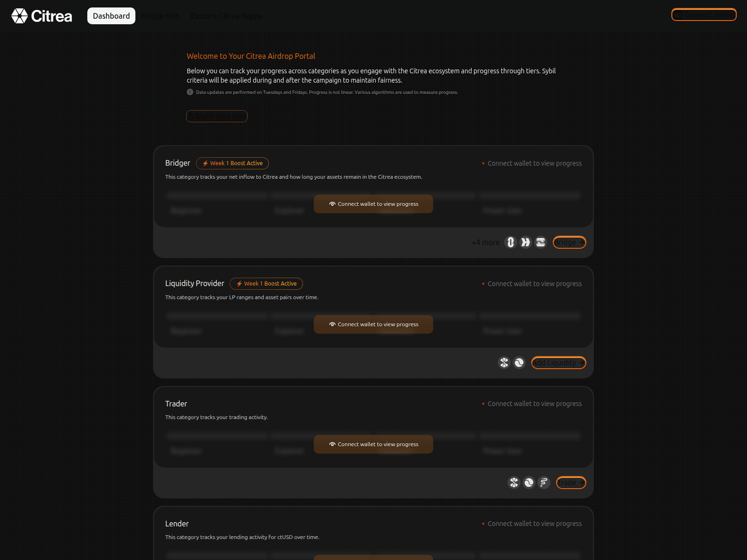
Task: Open the Bridge arrow link
Action: point(569,242)
